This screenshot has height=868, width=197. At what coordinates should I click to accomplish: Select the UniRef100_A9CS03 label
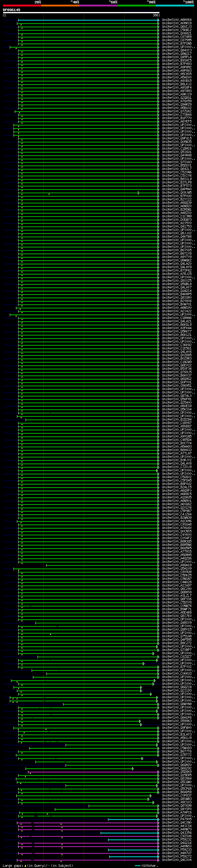pos(176,802)
